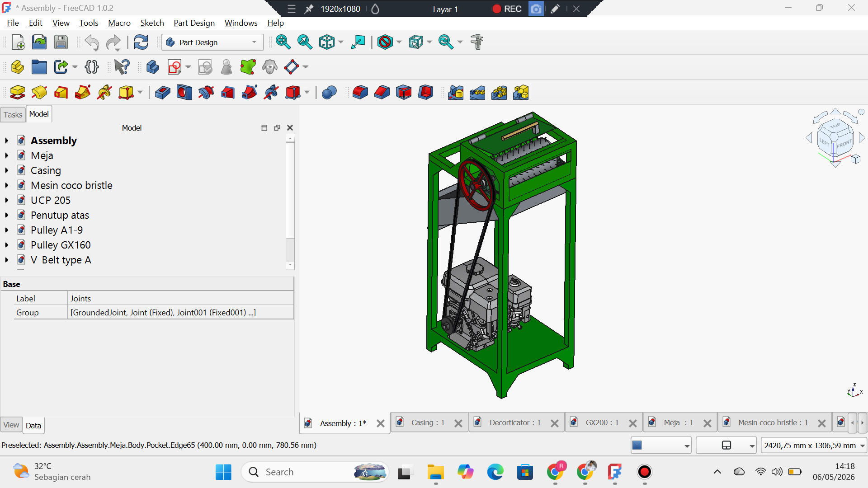Create a new sketch
The image size is (868, 488).
[x=175, y=67]
